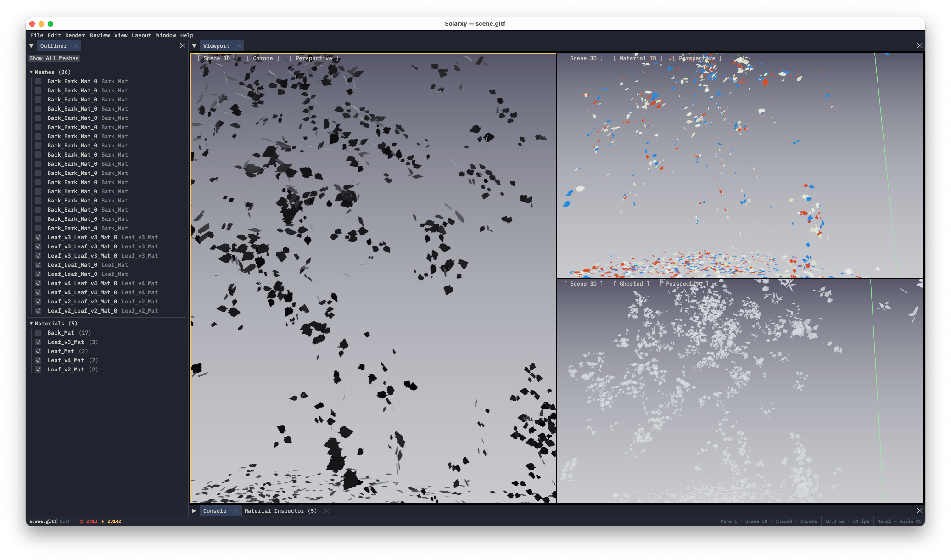Switch to the Console tab
Viewport: 951px width, 560px height.
(x=215, y=511)
